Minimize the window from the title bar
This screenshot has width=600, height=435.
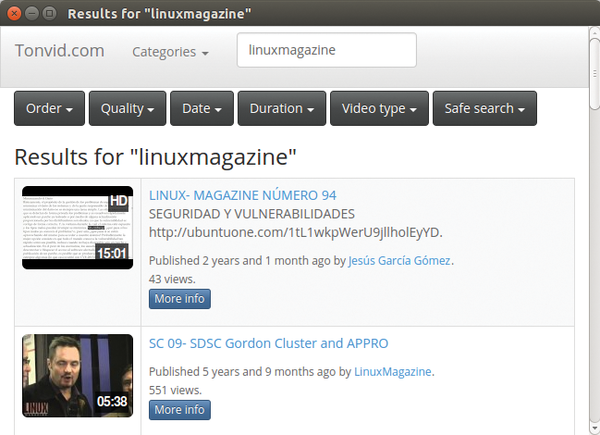pos(32,14)
